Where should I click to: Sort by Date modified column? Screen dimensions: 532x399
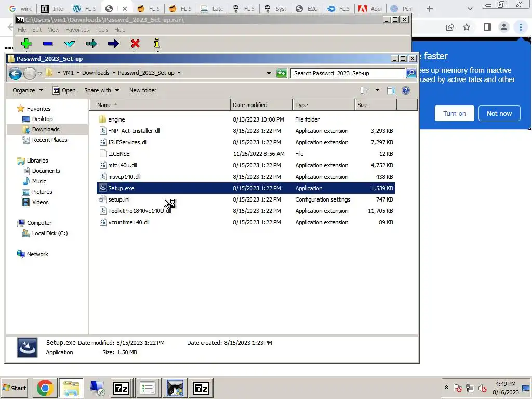click(x=261, y=105)
